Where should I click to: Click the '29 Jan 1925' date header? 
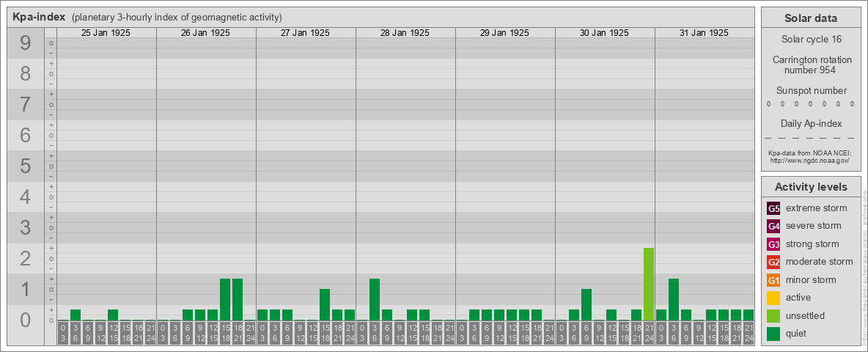[x=505, y=33]
